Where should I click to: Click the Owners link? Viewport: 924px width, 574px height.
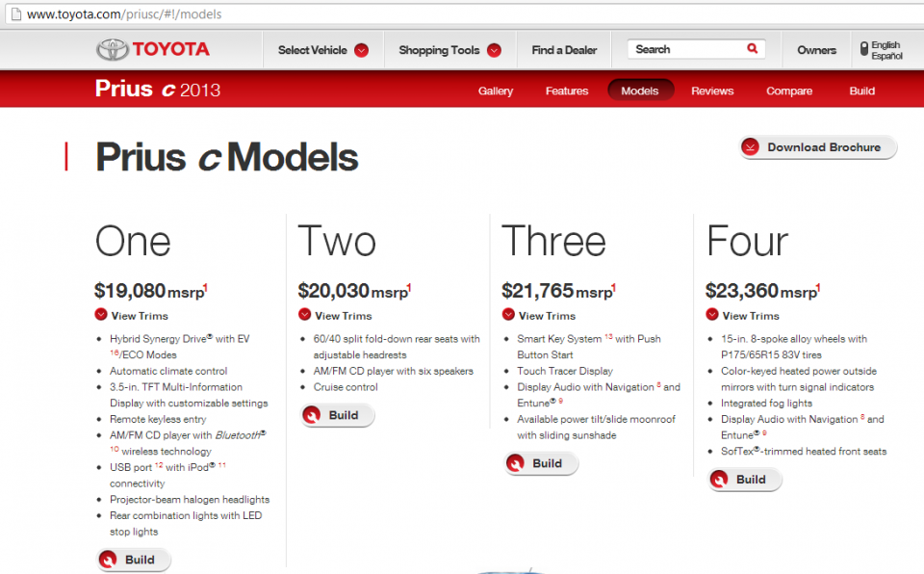pyautogui.click(x=817, y=50)
